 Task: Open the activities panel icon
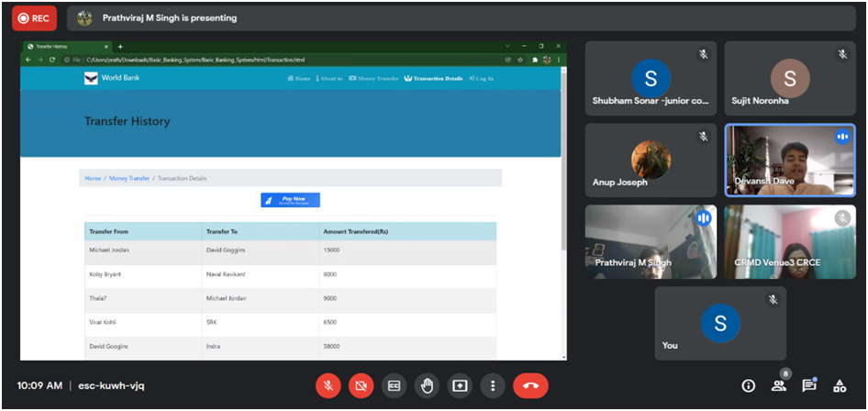click(x=839, y=386)
